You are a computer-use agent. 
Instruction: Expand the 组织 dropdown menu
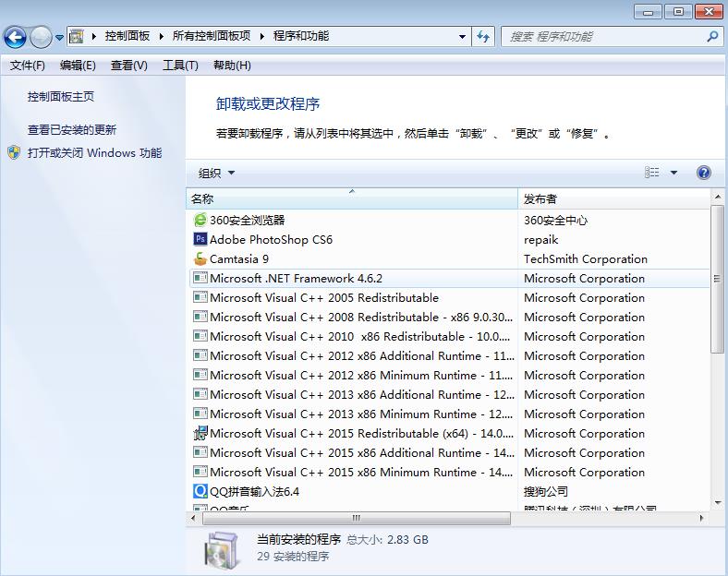point(217,173)
